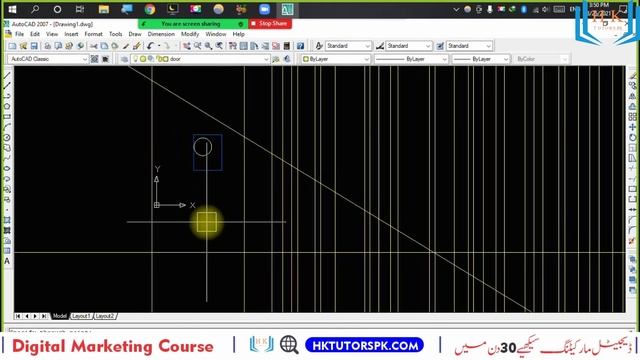640x360 pixels.
Task: Select the Array tool
Action: [633, 117]
